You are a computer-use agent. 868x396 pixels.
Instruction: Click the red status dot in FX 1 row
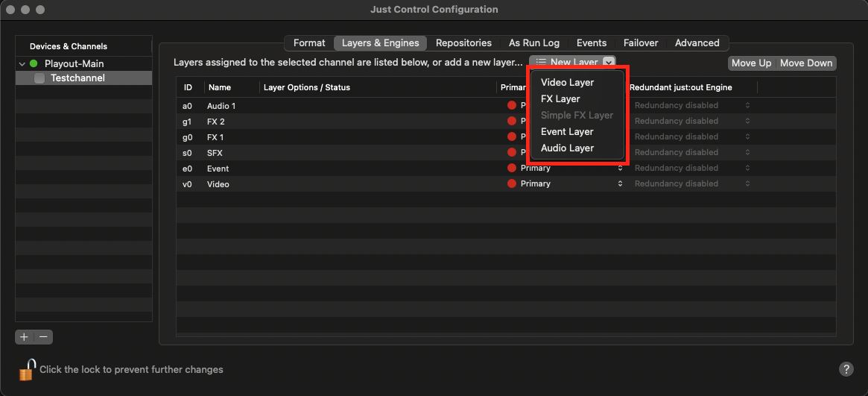[512, 136]
